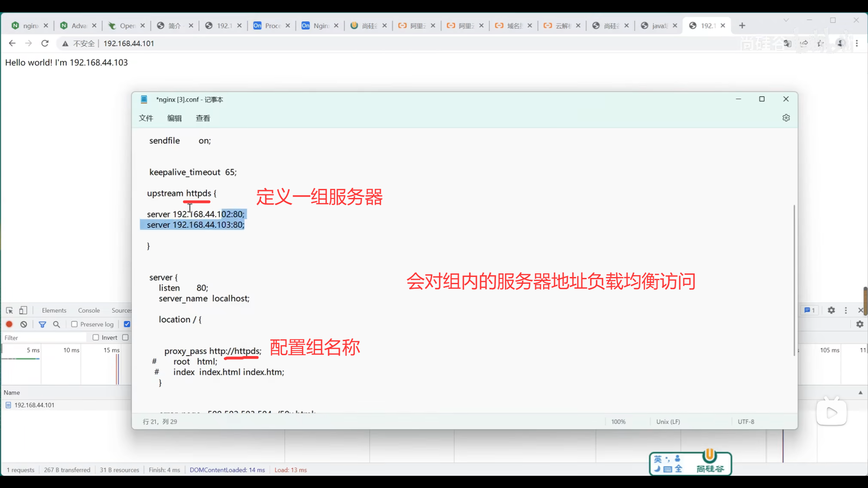Open DevTools settings gear icon

point(831,310)
